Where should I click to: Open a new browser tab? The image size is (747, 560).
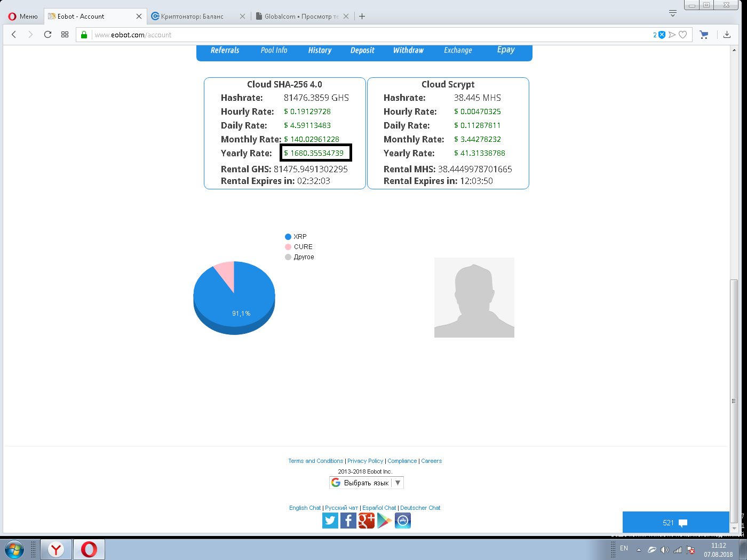pos(362,17)
